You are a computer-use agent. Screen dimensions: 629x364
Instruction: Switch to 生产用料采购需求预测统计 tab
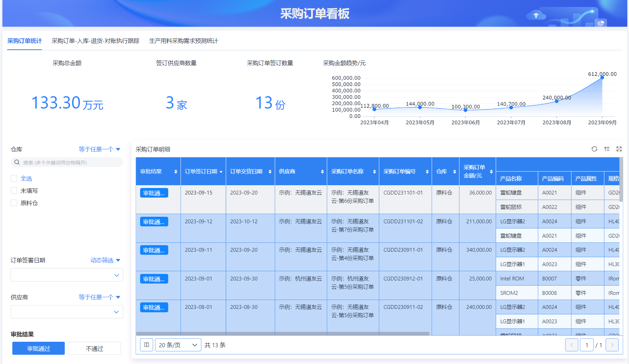coord(184,41)
